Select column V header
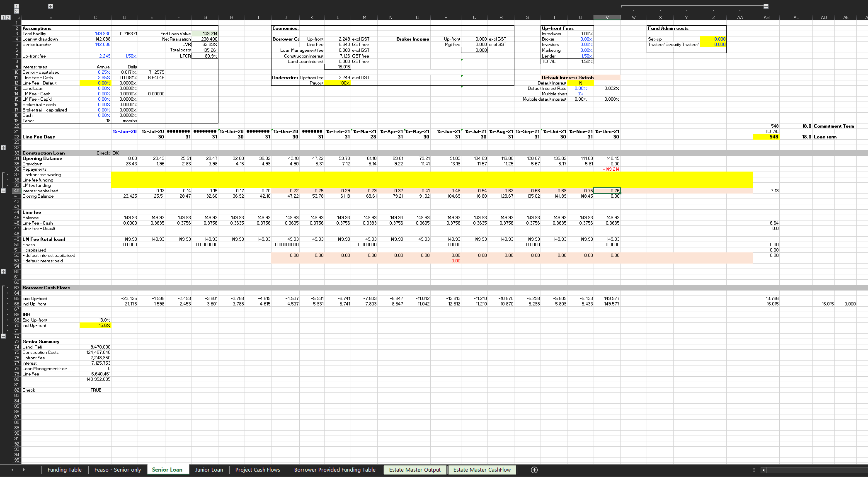Image resolution: width=868 pixels, height=477 pixels. click(x=607, y=17)
